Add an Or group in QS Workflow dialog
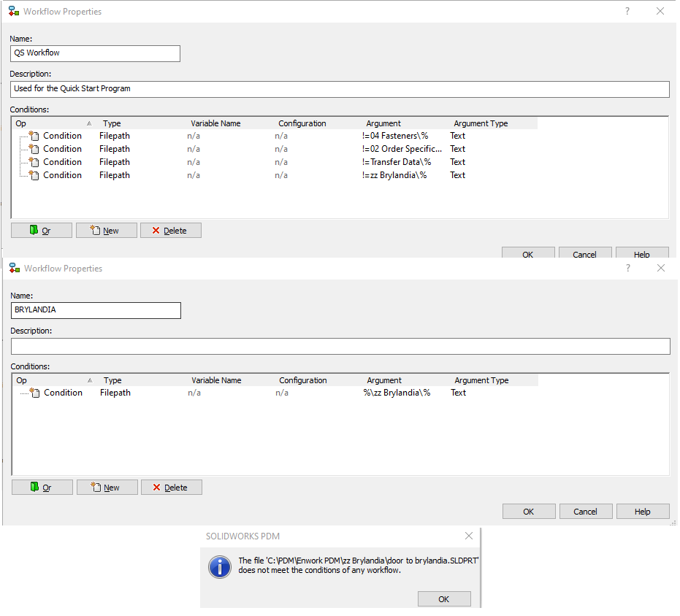680x616 pixels. (42, 230)
